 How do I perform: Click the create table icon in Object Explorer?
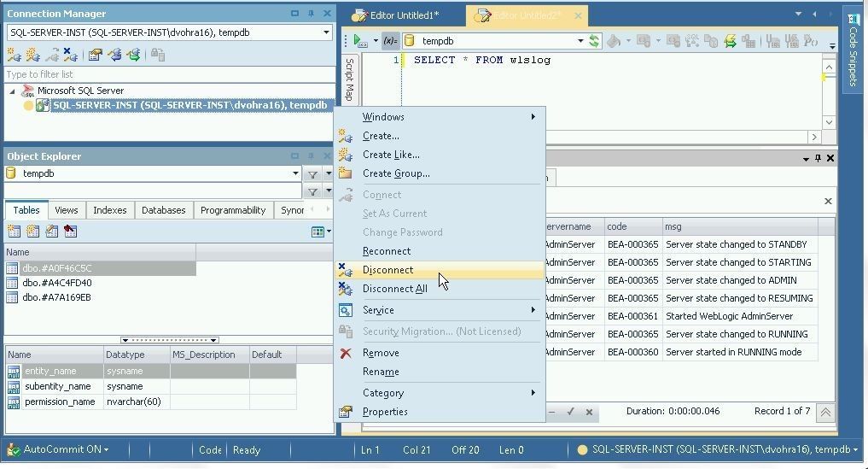point(14,232)
